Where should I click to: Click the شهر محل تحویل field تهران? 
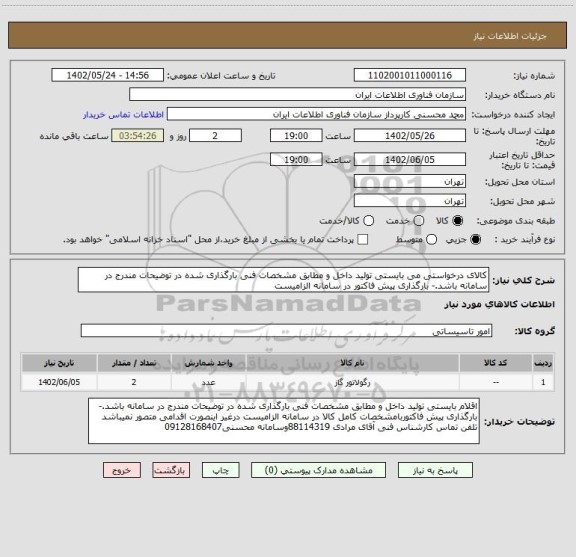coord(410,201)
